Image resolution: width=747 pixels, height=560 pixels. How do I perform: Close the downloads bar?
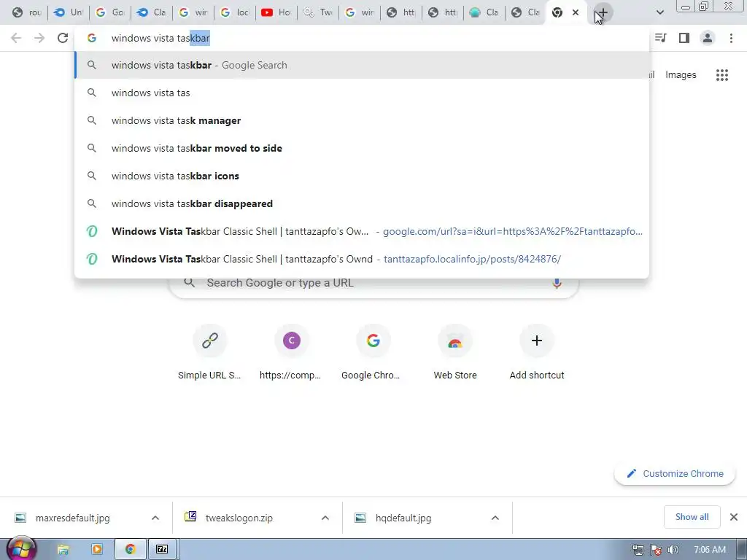734,517
